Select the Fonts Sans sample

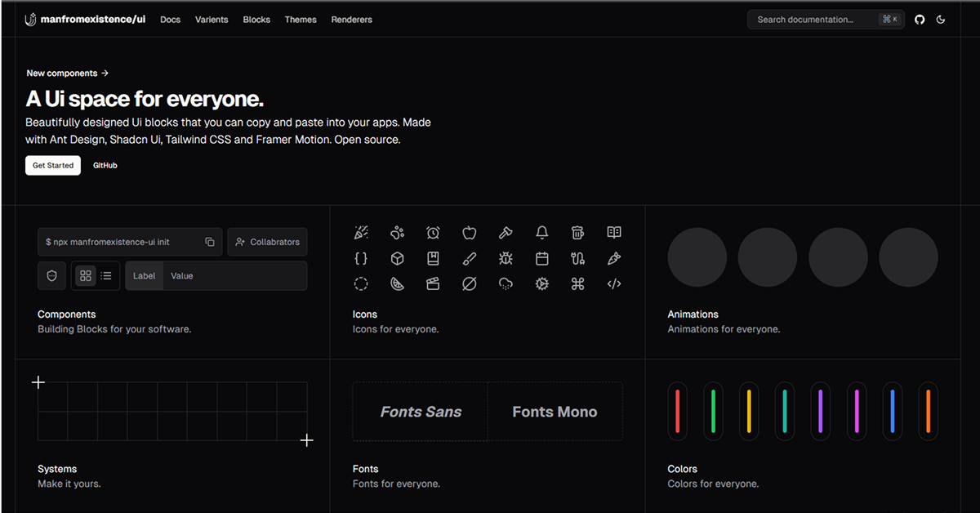click(x=421, y=412)
